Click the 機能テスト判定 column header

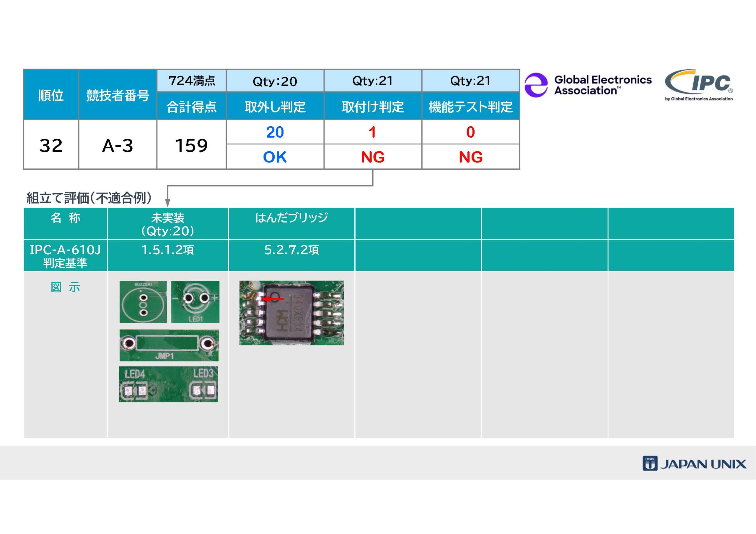tap(470, 106)
